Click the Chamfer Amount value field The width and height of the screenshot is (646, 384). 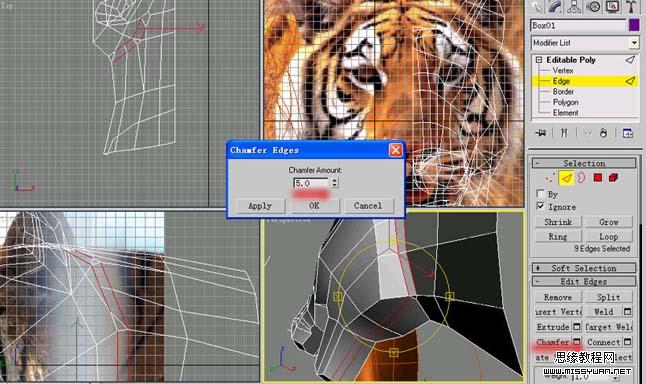click(311, 183)
